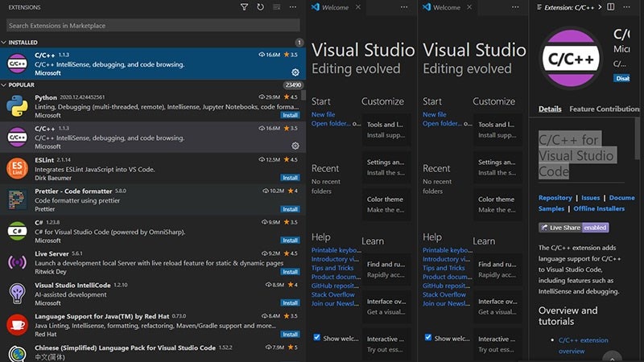Image resolution: width=644 pixels, height=362 pixels.
Task: Switch to the second Welcome tab
Action: 448,7
